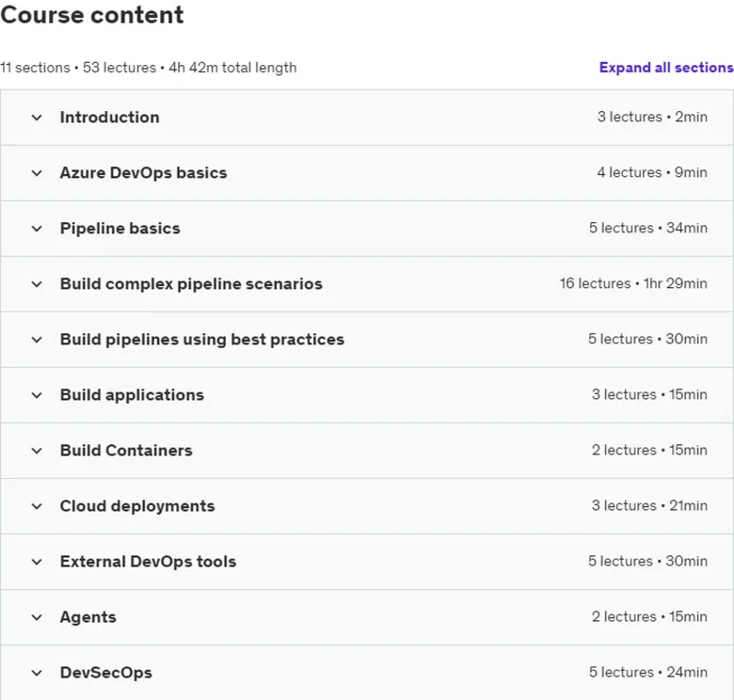Screen dimensions: 734x700
Task: Expand Build complex pipeline scenarios chevron
Action: pos(37,284)
